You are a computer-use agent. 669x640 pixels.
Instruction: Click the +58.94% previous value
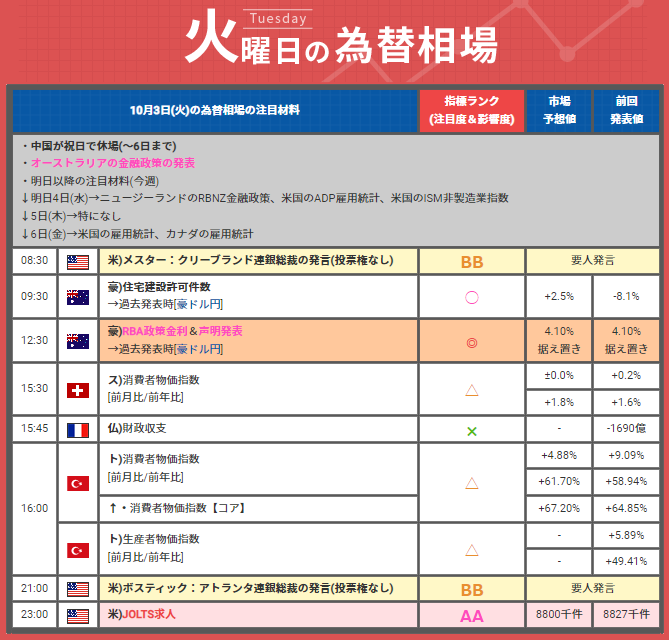626,482
